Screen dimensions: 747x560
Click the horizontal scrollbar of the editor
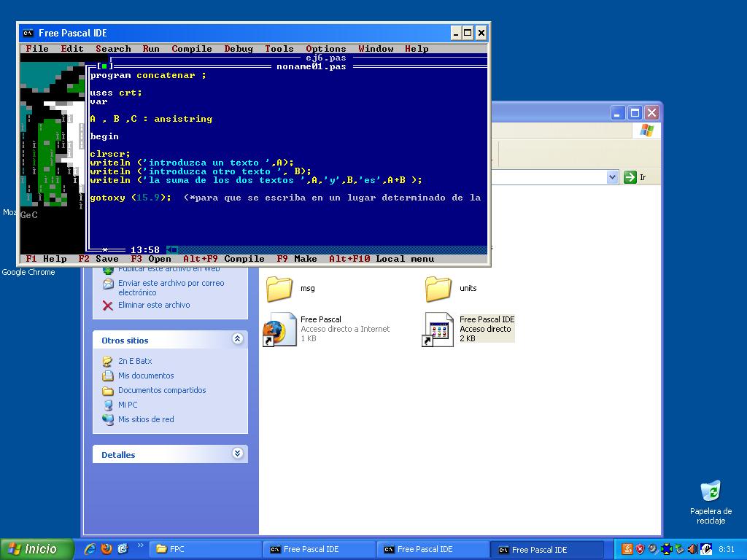click(326, 249)
